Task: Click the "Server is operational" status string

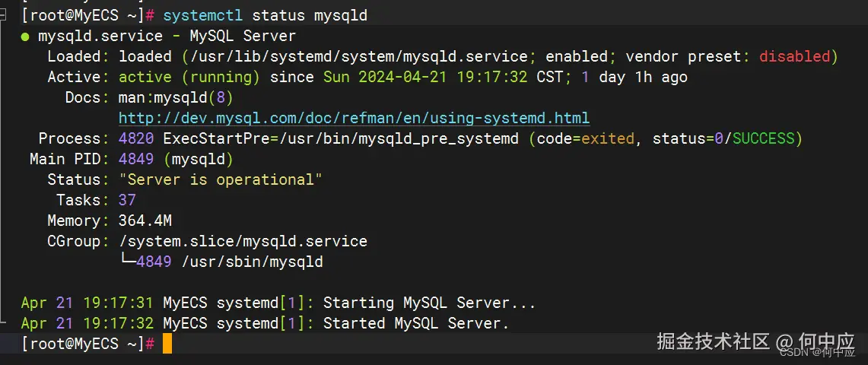Action: (x=221, y=179)
